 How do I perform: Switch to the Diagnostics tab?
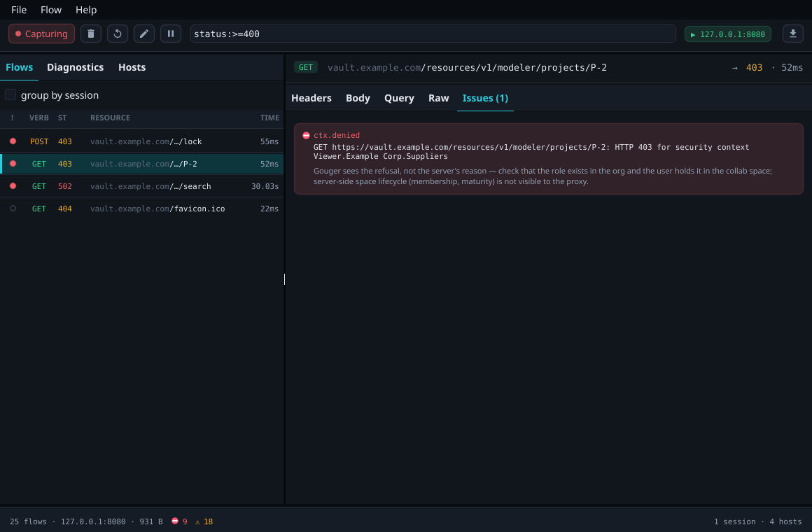pyautogui.click(x=75, y=67)
